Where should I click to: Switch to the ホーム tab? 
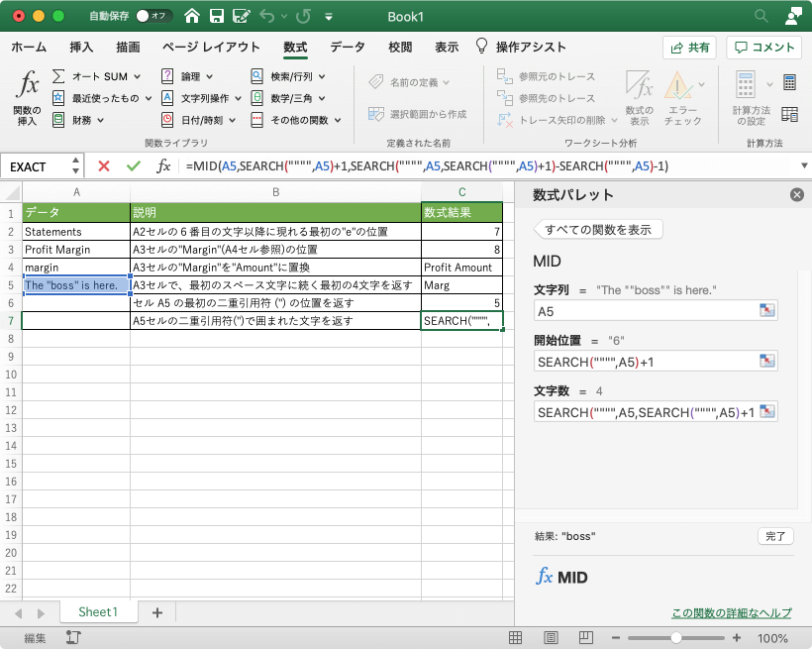29,48
